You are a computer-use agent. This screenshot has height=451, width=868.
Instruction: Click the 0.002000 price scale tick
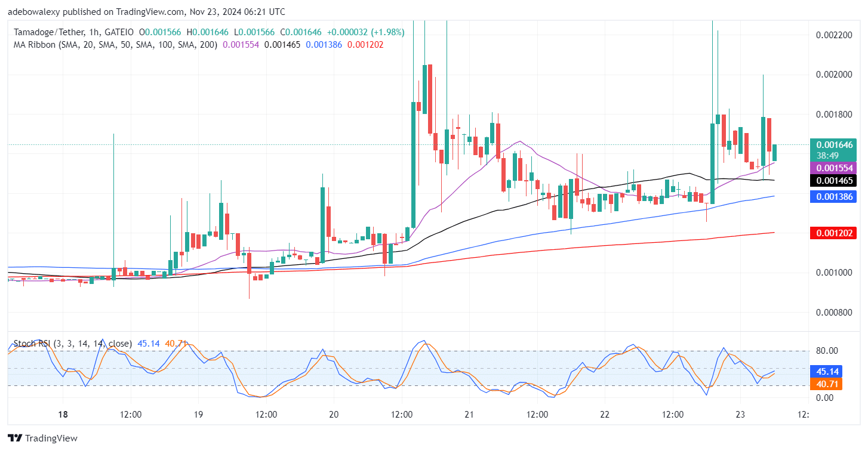click(x=833, y=75)
